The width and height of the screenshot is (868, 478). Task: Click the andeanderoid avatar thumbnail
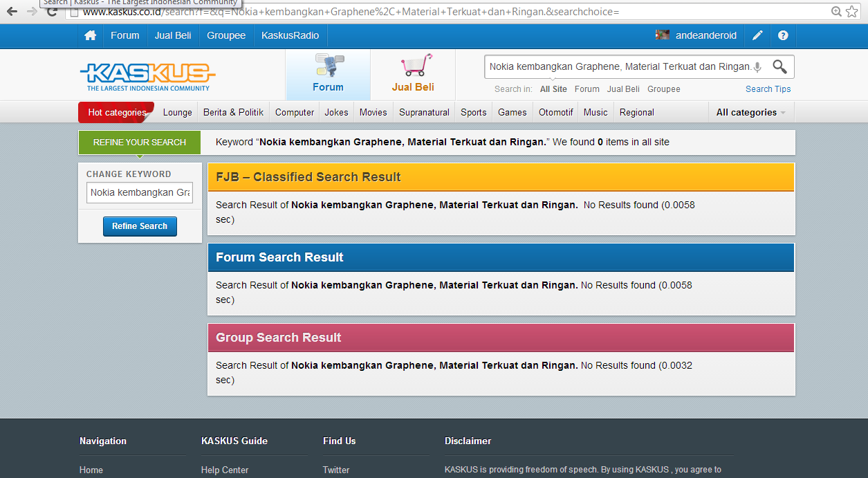point(662,35)
